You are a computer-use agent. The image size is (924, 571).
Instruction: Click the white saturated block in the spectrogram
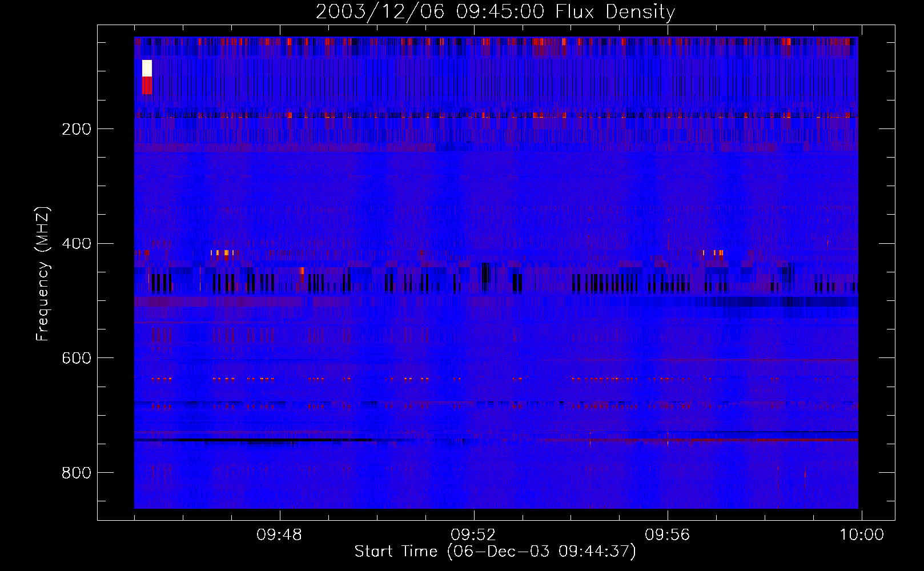[x=147, y=68]
